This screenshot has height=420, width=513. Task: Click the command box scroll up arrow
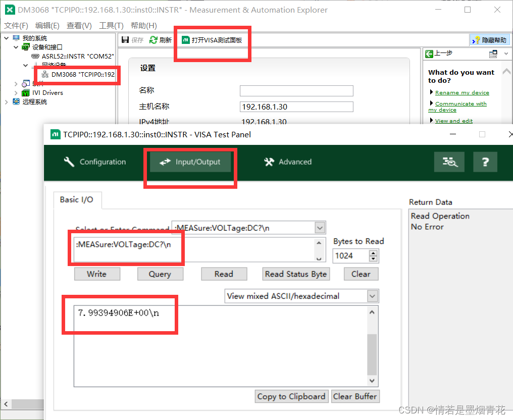click(x=319, y=243)
